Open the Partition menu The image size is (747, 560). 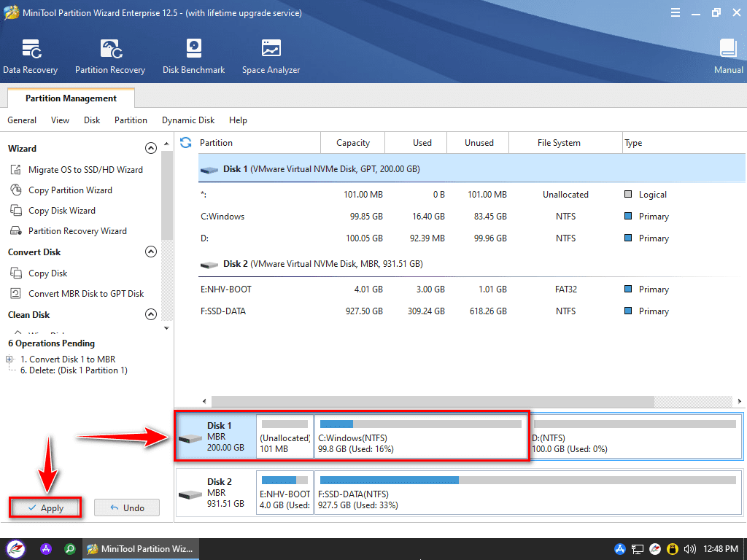tap(131, 120)
